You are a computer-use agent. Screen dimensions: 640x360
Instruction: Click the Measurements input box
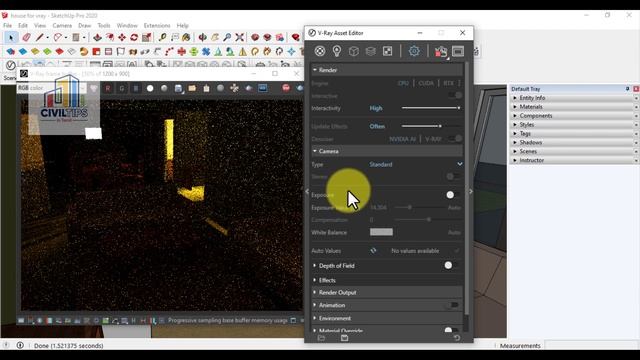(591, 345)
